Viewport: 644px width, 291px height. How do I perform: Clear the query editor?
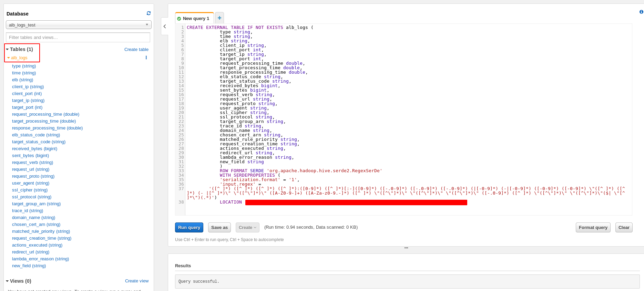pos(624,227)
